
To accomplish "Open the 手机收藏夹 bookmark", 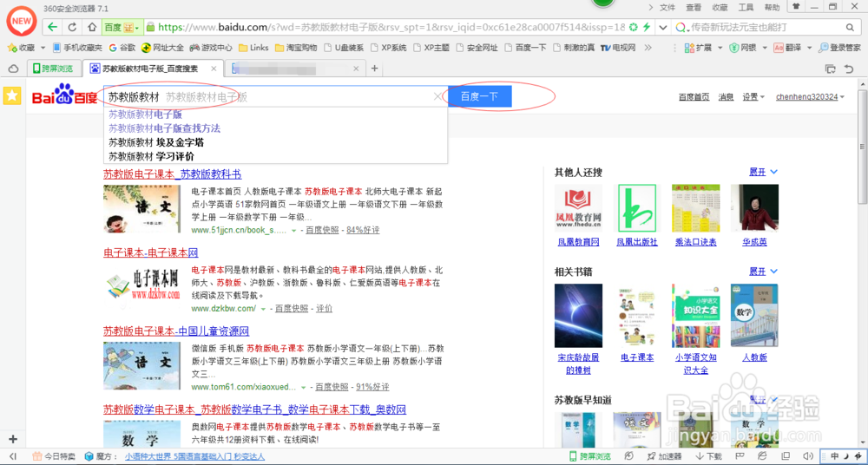I will (x=77, y=48).
